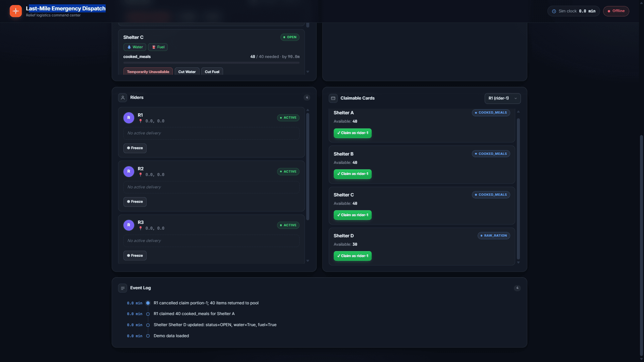Click the Demo data loaded timeline dot
The width and height of the screenshot is (644, 362).
click(x=148, y=336)
